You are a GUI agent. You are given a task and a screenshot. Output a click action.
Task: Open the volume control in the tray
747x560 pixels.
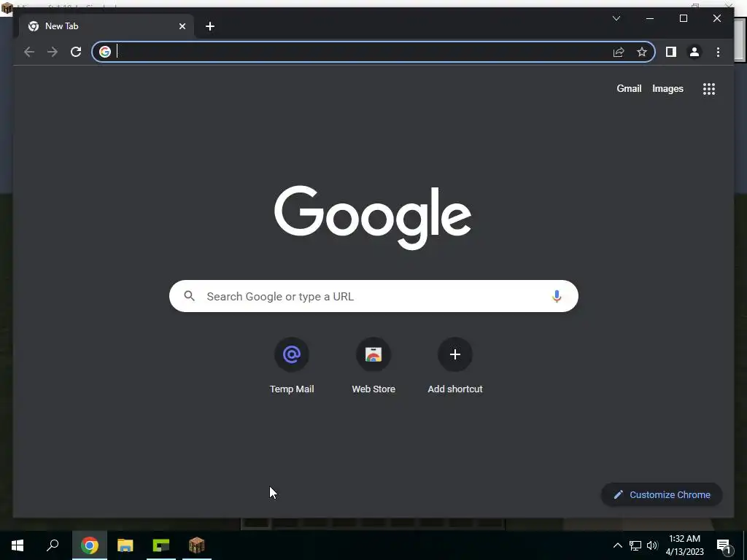coord(652,545)
